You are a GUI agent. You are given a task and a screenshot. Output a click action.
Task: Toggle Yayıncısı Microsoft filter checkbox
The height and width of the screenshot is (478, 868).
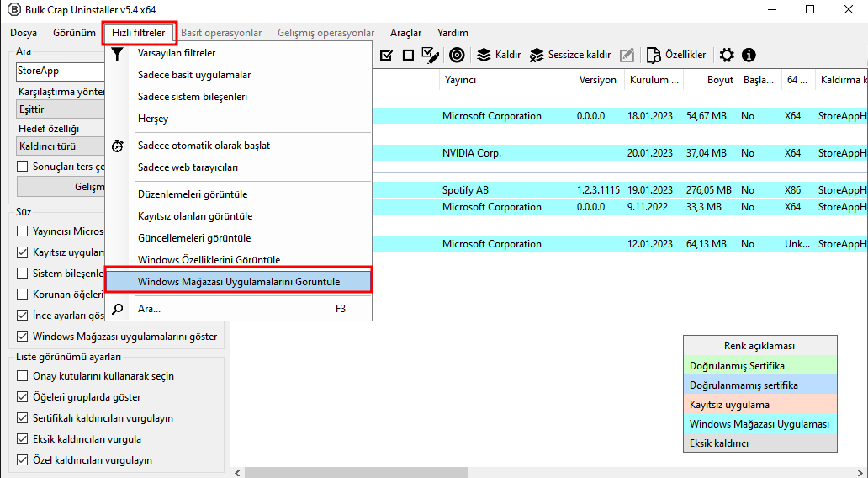coord(22,231)
